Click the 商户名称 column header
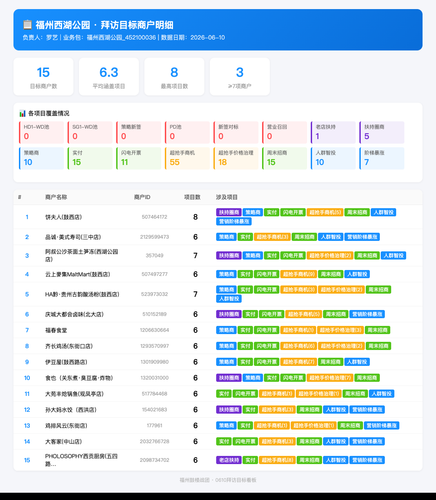 (56, 197)
